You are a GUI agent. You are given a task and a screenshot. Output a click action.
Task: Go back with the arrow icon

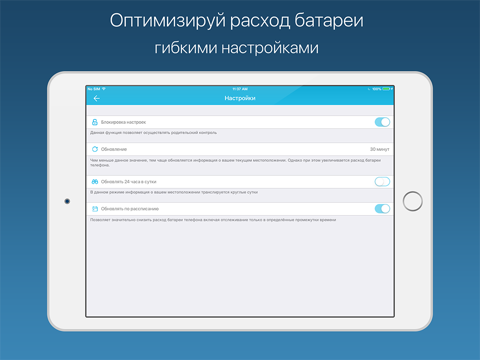tap(97, 98)
